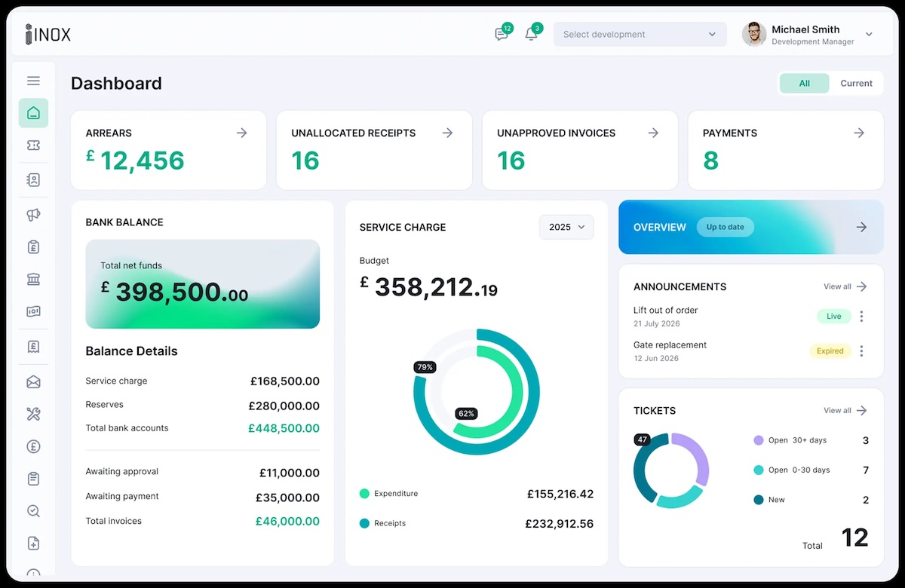
Task: Open the hamburger menu in sidebar
Action: pyautogui.click(x=33, y=81)
